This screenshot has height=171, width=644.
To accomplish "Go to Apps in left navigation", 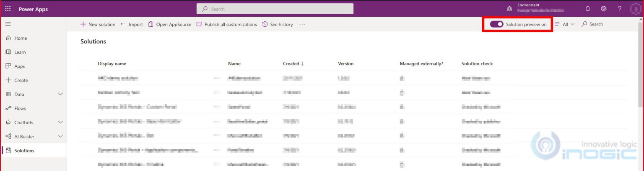I will (19, 66).
